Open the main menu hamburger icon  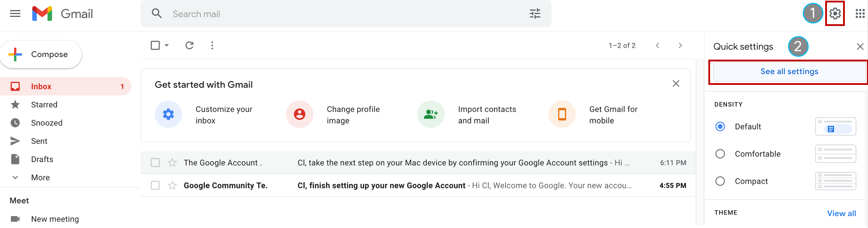(x=15, y=14)
